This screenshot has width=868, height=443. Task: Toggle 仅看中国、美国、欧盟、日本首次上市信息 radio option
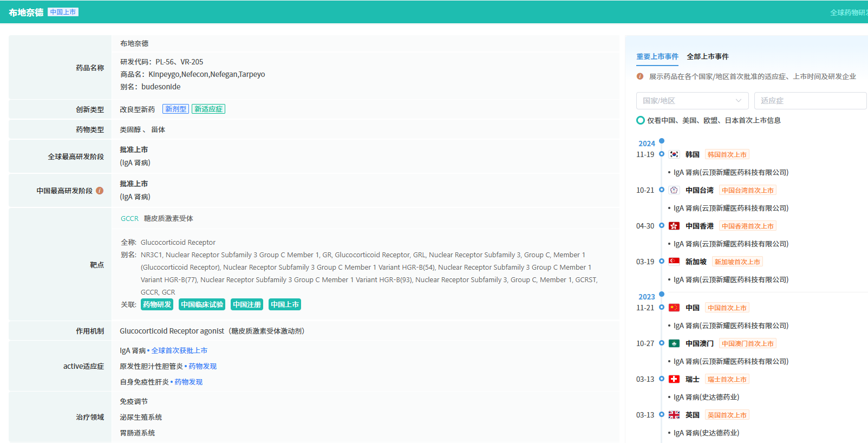coord(641,120)
